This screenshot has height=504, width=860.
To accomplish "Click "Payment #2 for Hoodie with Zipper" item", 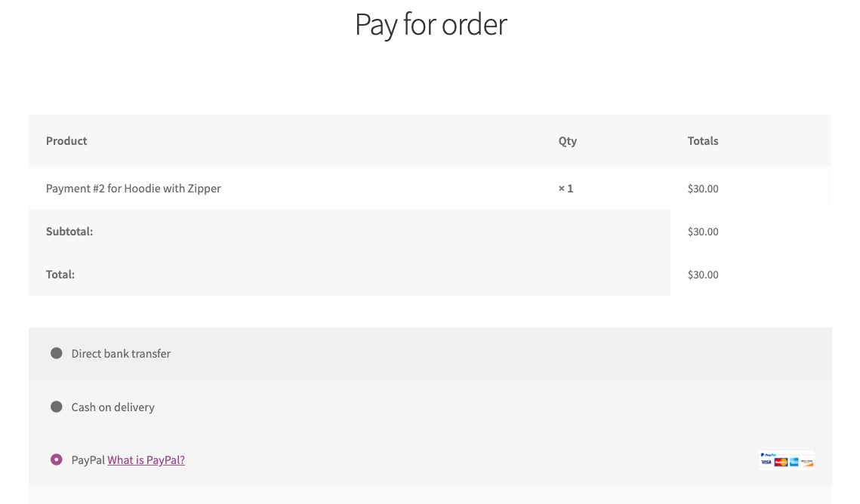I will coord(134,189).
